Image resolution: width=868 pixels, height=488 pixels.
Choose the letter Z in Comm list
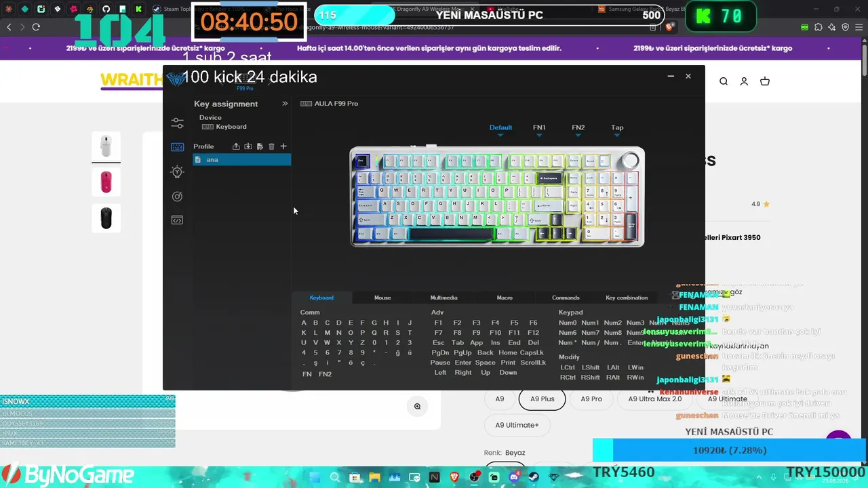tap(363, 343)
